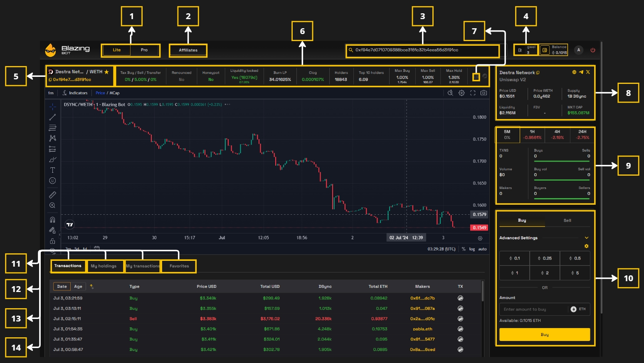Open the 1m timeframe dropdown
This screenshot has width=644, height=363.
[51, 93]
